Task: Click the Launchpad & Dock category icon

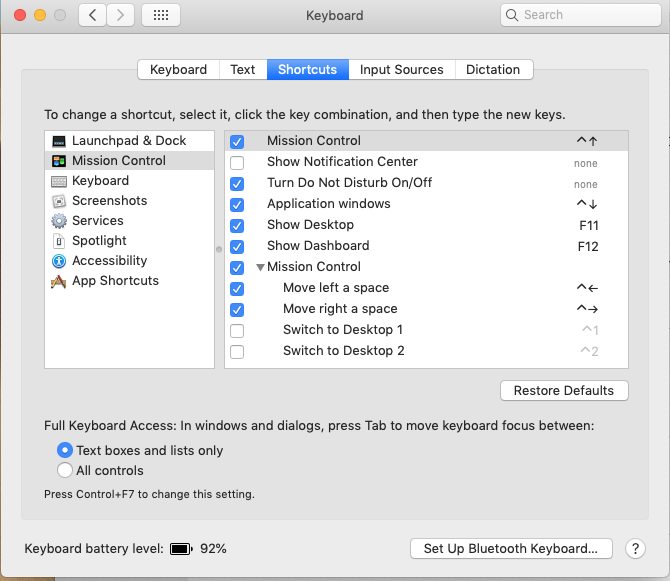Action: click(x=59, y=141)
